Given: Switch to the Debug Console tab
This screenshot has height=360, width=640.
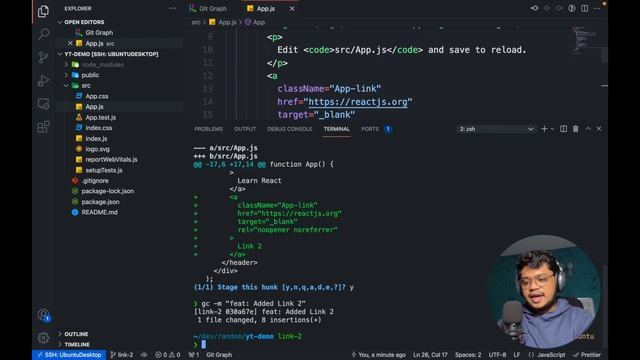Looking at the screenshot, I should [x=289, y=129].
